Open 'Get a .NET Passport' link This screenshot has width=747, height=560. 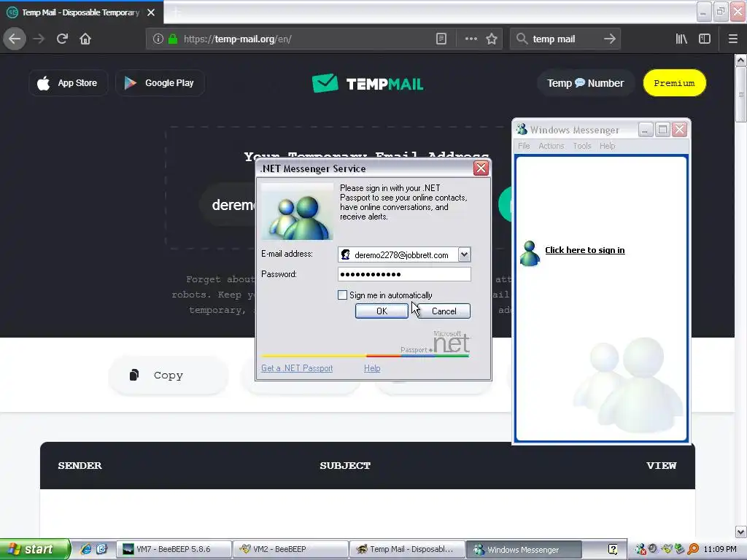click(x=297, y=368)
